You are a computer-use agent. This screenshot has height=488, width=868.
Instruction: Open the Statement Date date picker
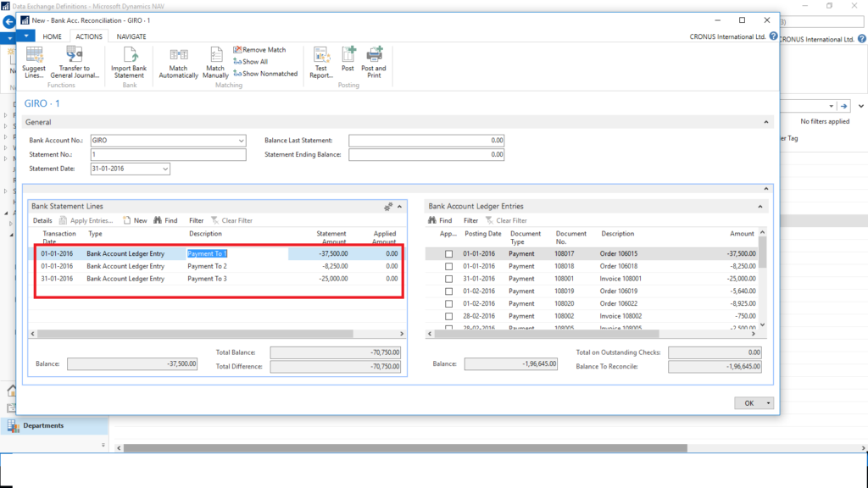(163, 169)
